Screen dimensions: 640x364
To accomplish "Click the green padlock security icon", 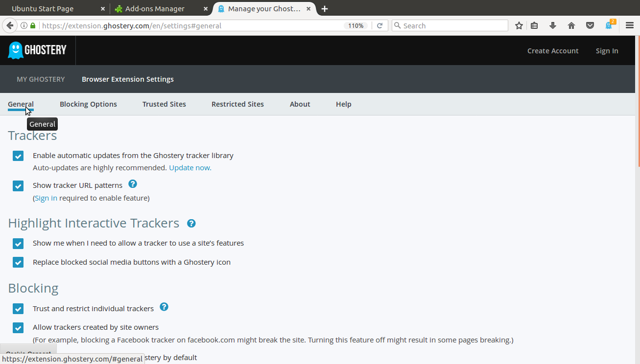I will click(x=33, y=25).
